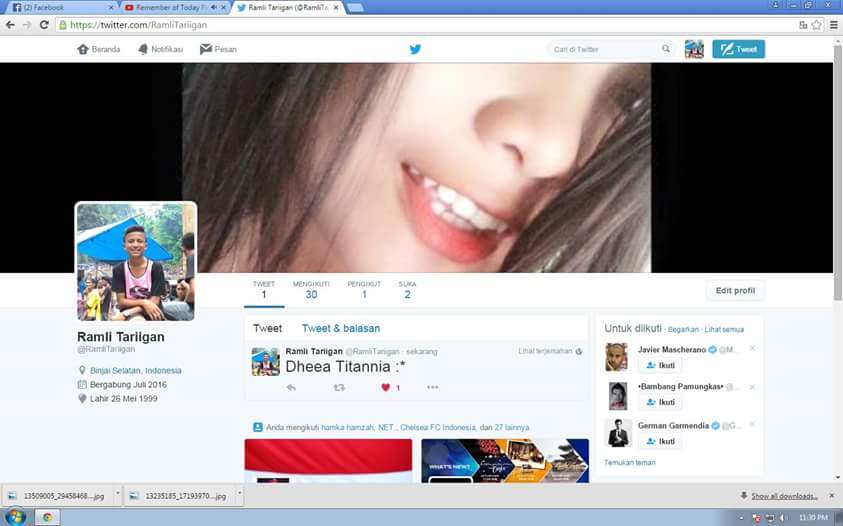Screen dimensions: 843x526
Task: Click the search magnifier icon
Action: pyautogui.click(x=666, y=49)
